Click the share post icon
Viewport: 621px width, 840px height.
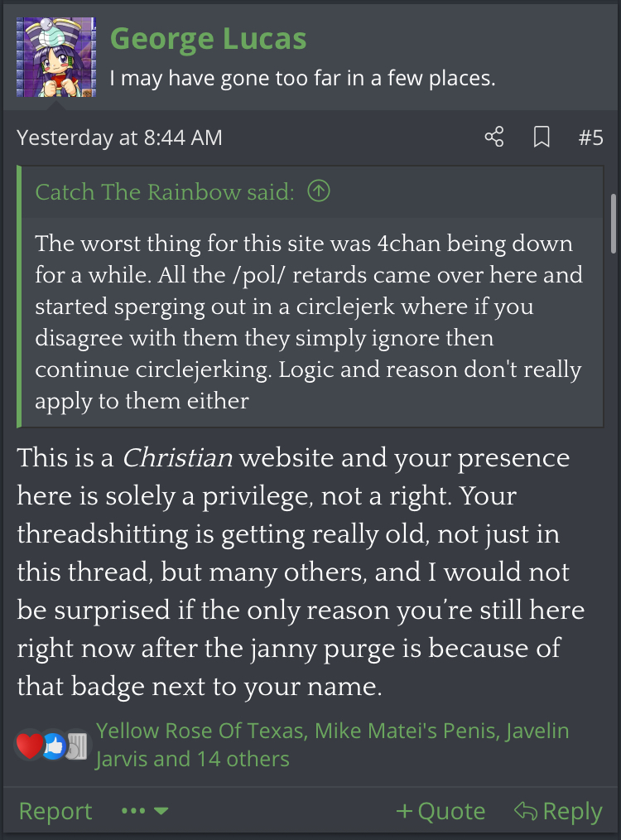494,138
